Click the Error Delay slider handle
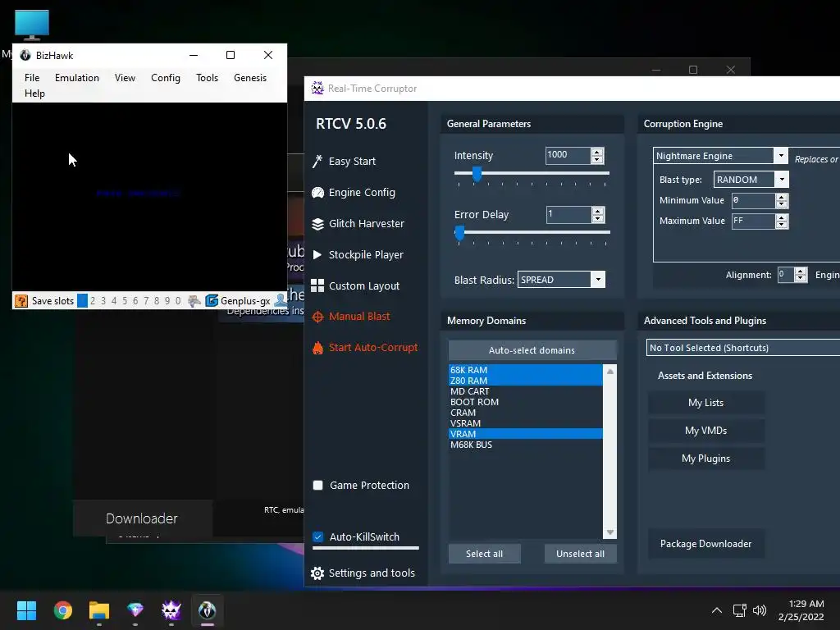Viewport: 840px width, 630px height. [459, 232]
